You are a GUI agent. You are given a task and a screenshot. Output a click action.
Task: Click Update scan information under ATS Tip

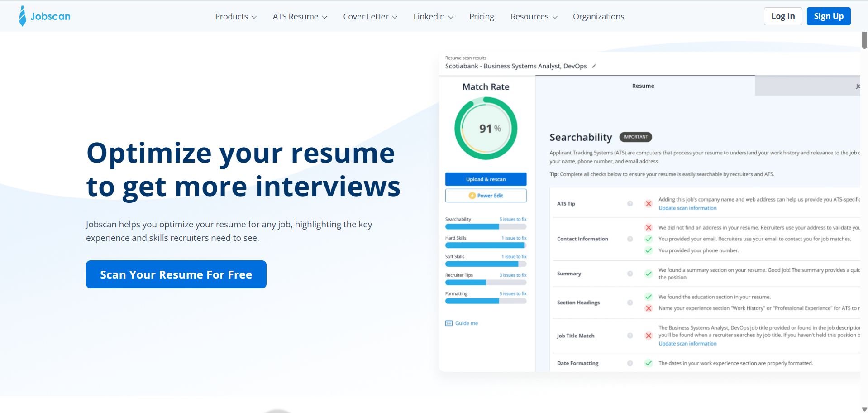(x=687, y=208)
